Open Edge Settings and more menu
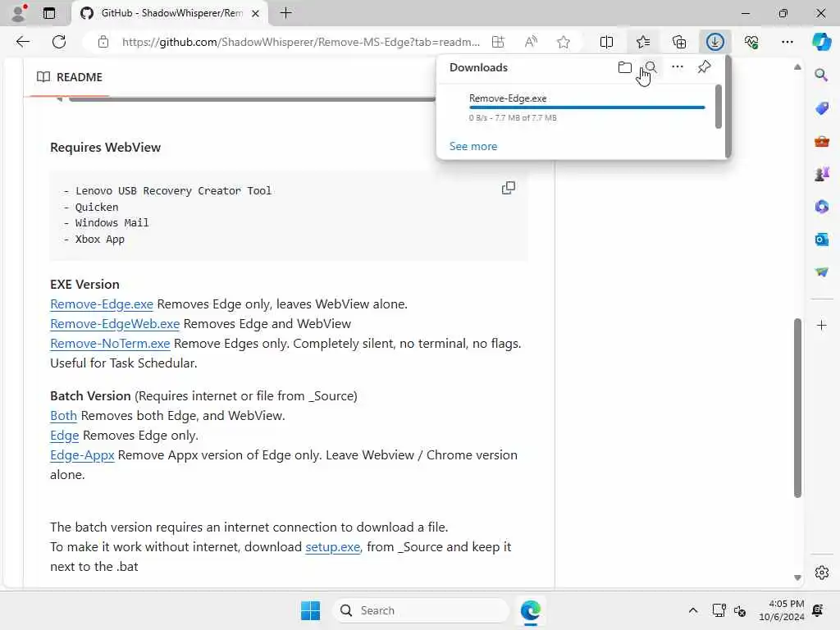 point(787,42)
